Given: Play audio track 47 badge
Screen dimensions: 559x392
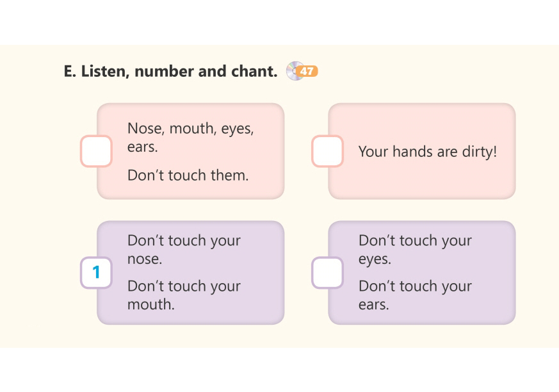Looking at the screenshot, I should point(308,71).
